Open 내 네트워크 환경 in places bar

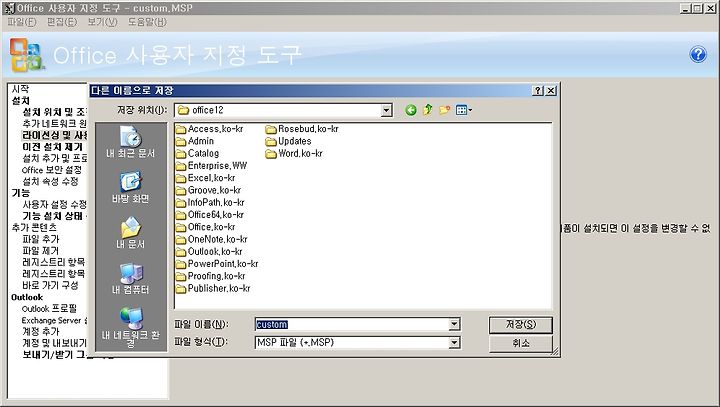131,328
